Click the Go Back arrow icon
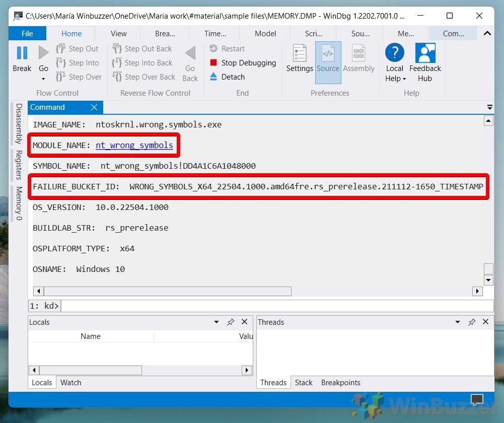504x423 pixels. click(190, 53)
